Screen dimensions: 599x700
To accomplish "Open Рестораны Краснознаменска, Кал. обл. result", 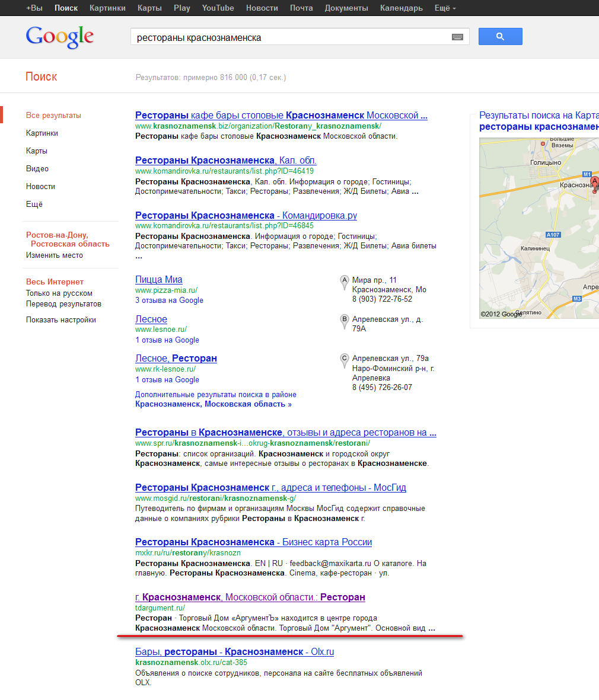I will pyautogui.click(x=225, y=161).
